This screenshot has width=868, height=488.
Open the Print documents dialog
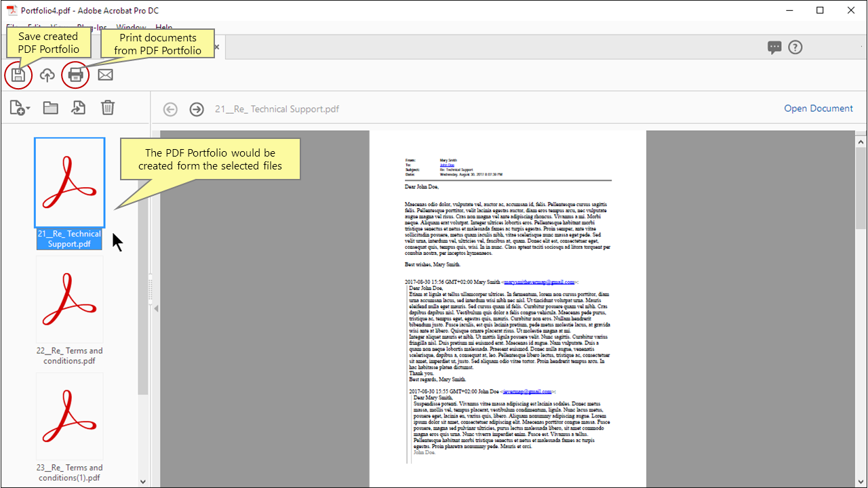tap(75, 75)
